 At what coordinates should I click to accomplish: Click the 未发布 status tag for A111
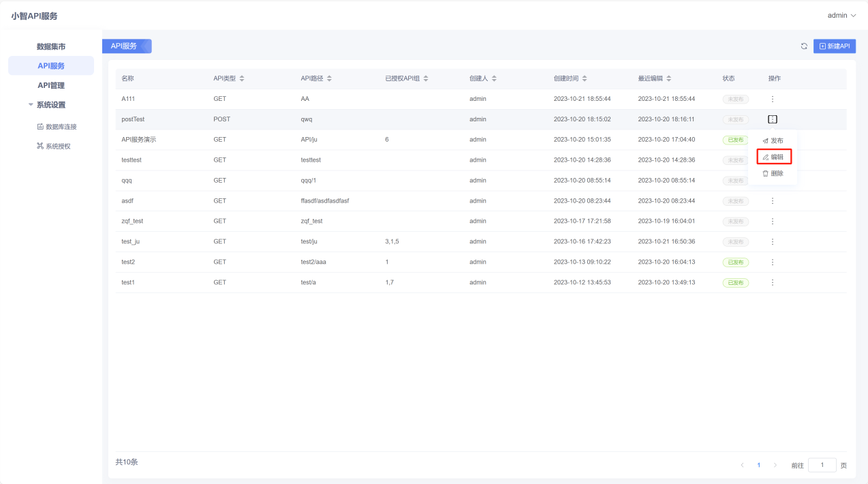tap(735, 99)
